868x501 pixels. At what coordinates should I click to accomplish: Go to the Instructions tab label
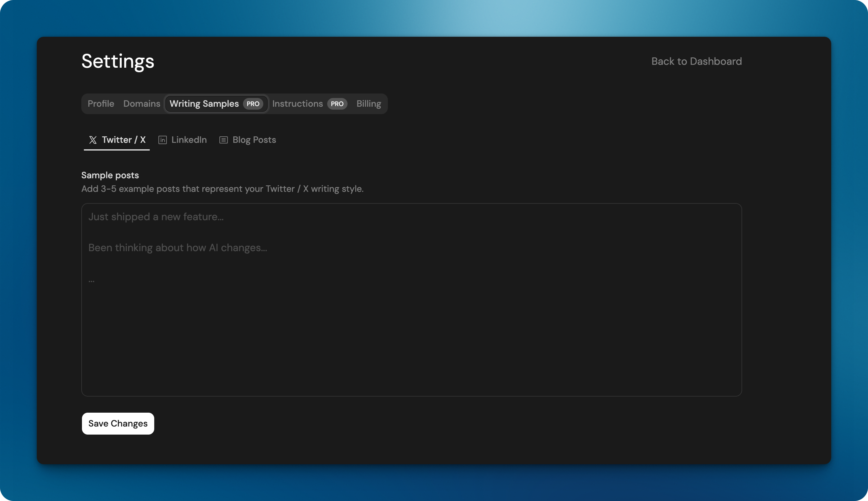coord(297,104)
